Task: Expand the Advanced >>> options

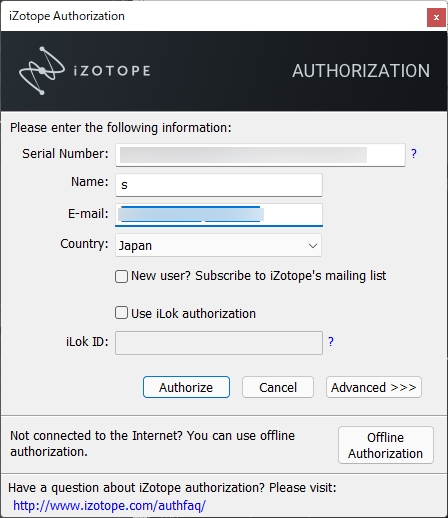Action: (x=374, y=387)
